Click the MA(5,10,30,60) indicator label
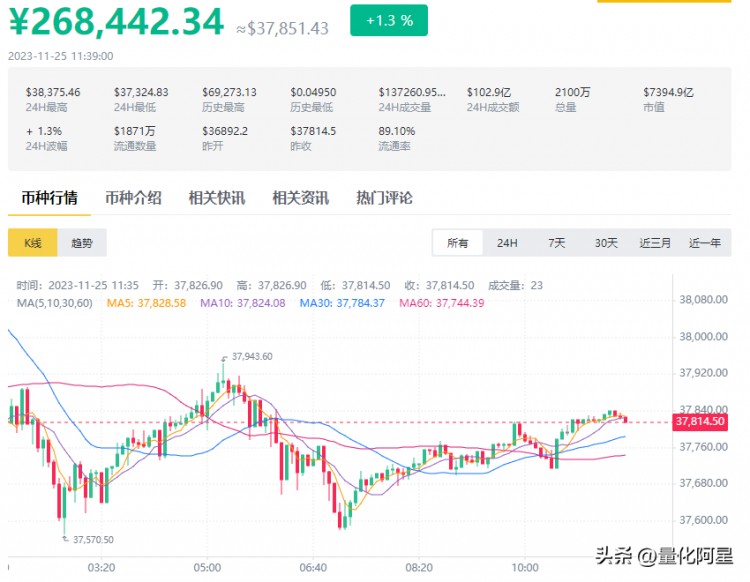This screenshot has width=750, height=582. tap(55, 303)
